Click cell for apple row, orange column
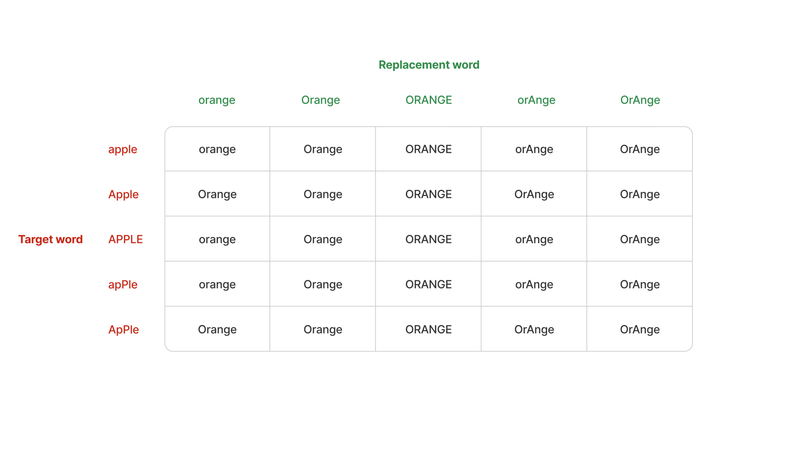Image resolution: width=804 pixels, height=453 pixels. [217, 149]
